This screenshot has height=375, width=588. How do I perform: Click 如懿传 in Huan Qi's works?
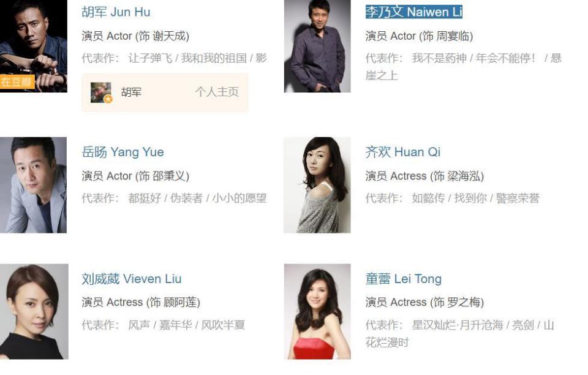(x=428, y=198)
